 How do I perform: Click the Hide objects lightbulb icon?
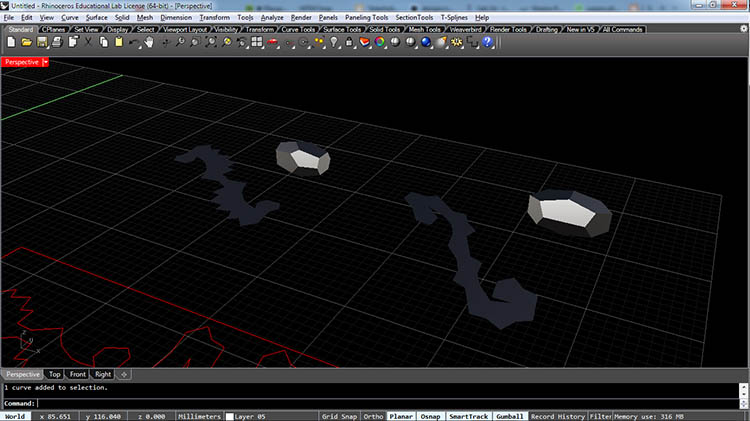(x=334, y=42)
